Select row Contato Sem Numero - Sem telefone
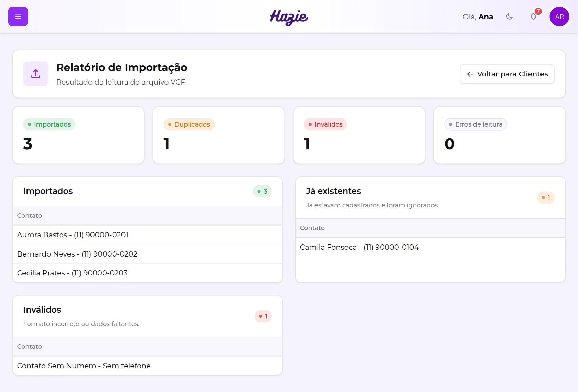The width and height of the screenshot is (578, 392). coord(148,366)
